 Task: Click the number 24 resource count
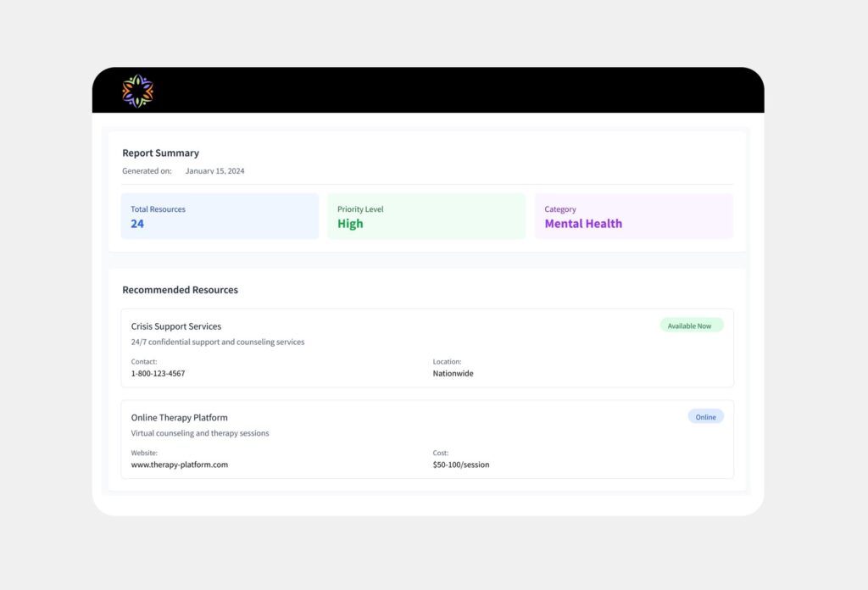coord(137,224)
